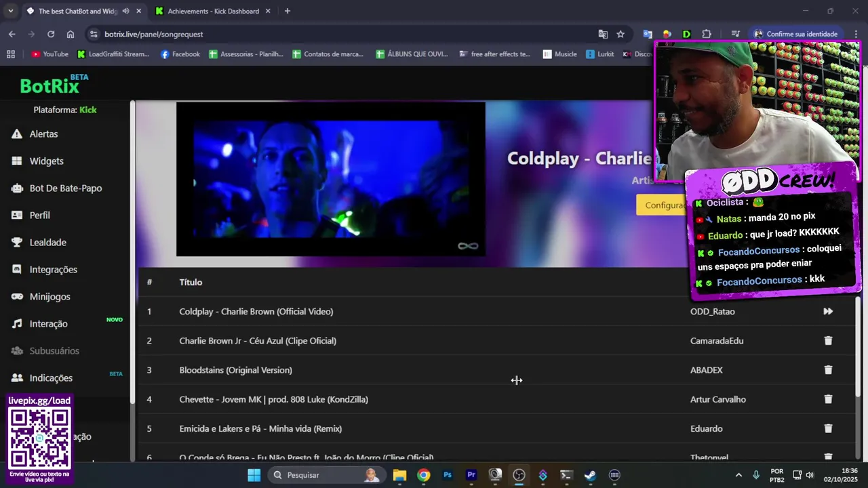
Task: Show hidden system tray icons
Action: pyautogui.click(x=738, y=475)
